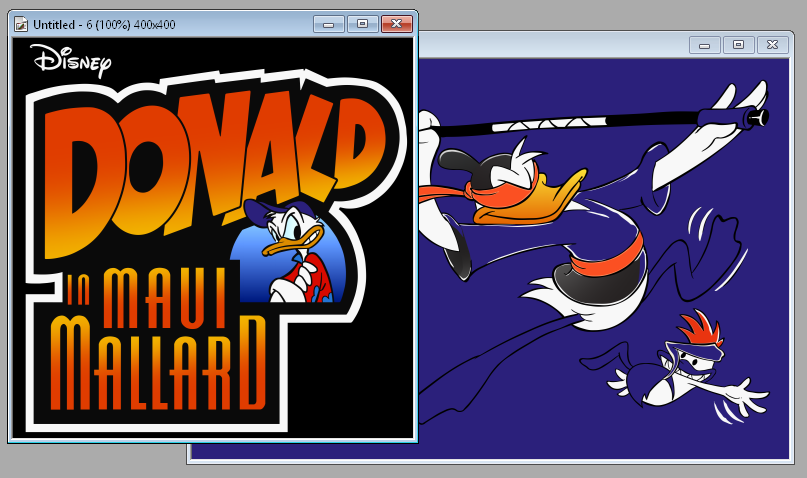The height and width of the screenshot is (478, 807).
Task: Click the Donald in Maui Mallard logo canvas
Action: pyautogui.click(x=213, y=238)
